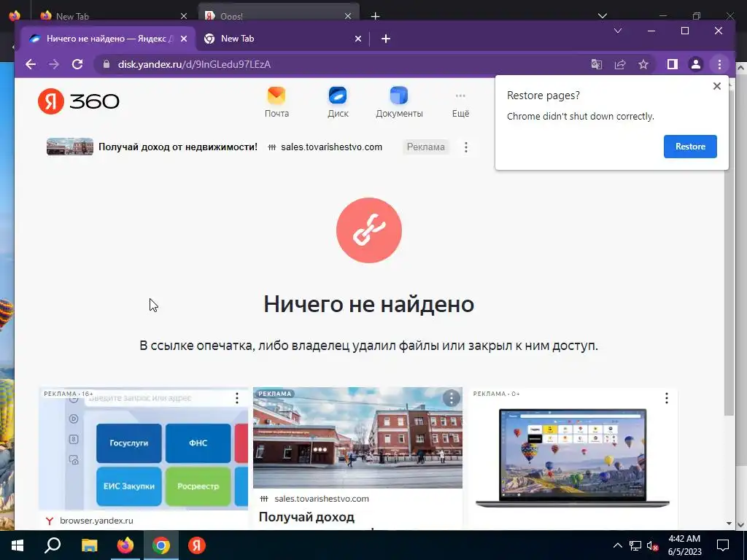The width and height of the screenshot is (747, 560).
Task: Click the ФНС tile
Action: point(198,443)
